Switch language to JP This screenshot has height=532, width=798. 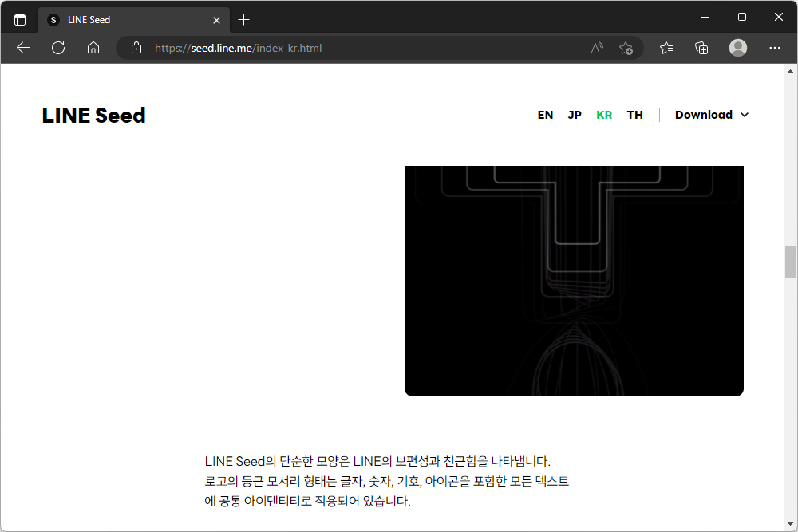575,115
